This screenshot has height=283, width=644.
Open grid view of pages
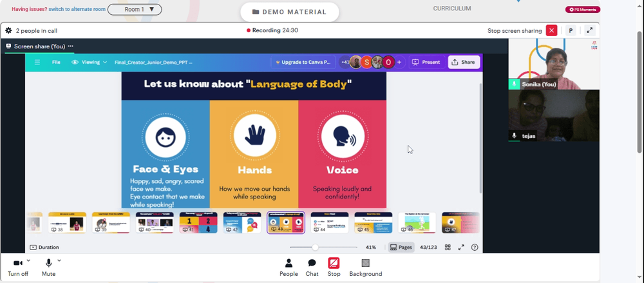point(448,247)
